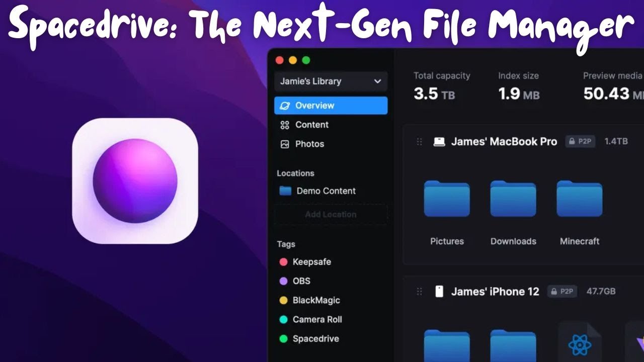Click the Add Location button
The image size is (644, 362).
(x=331, y=214)
